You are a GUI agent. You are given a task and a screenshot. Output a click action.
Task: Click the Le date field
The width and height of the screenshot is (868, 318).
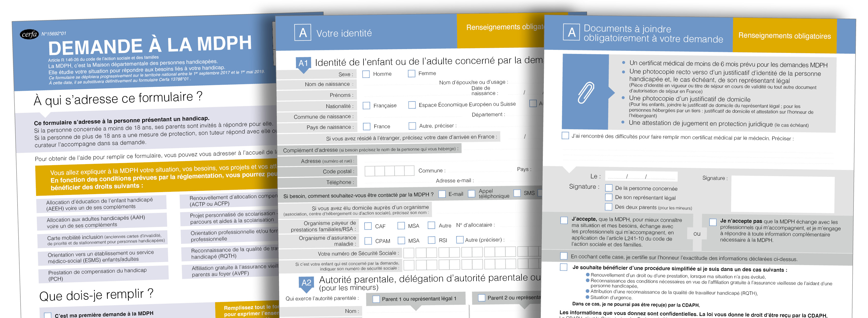click(x=641, y=176)
